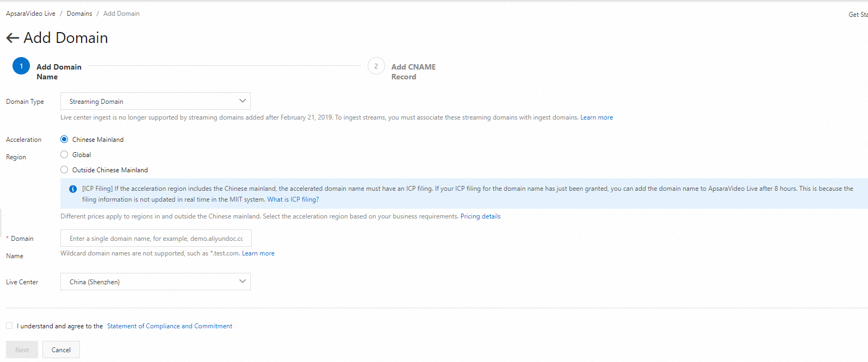Open the What is ICP filing link
Image resolution: width=868 pixels, height=362 pixels.
(293, 199)
